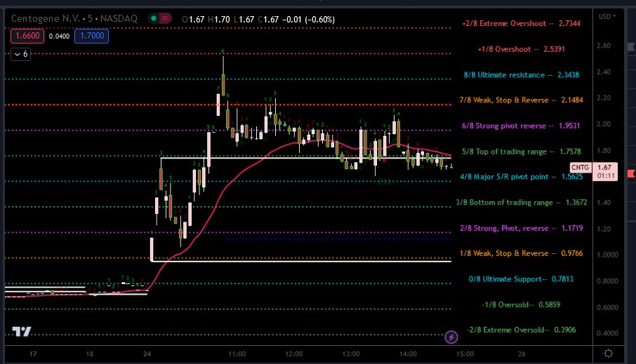This screenshot has width=636, height=364.
Task: Open the USD currency dropdown
Action: tap(607, 16)
